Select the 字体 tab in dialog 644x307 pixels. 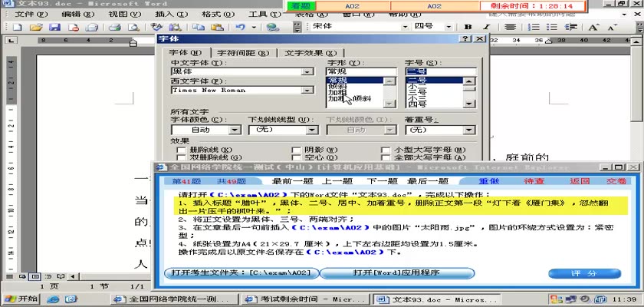pyautogui.click(x=185, y=53)
